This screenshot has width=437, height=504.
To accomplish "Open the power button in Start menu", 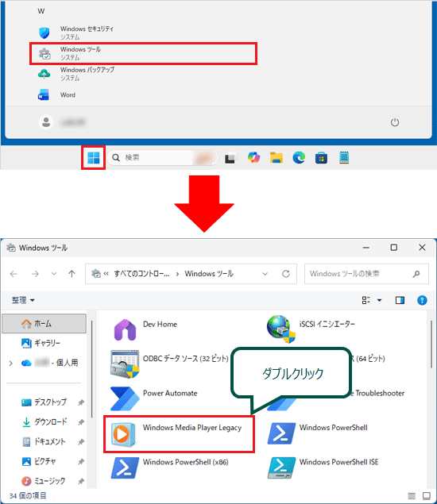I will point(395,122).
